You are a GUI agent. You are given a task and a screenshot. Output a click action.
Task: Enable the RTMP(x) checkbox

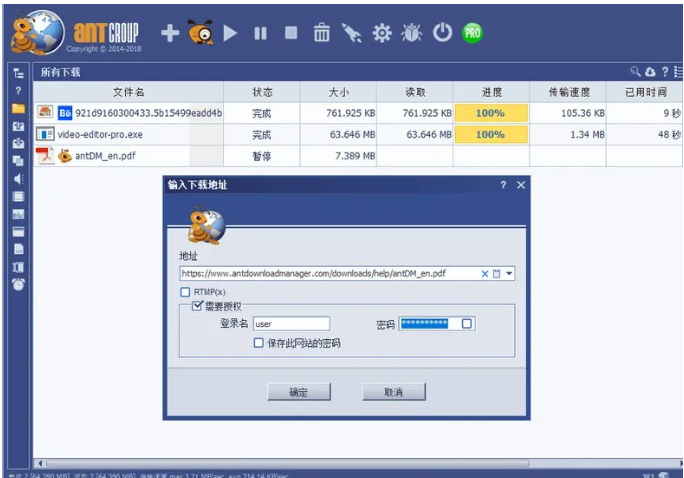pos(185,292)
